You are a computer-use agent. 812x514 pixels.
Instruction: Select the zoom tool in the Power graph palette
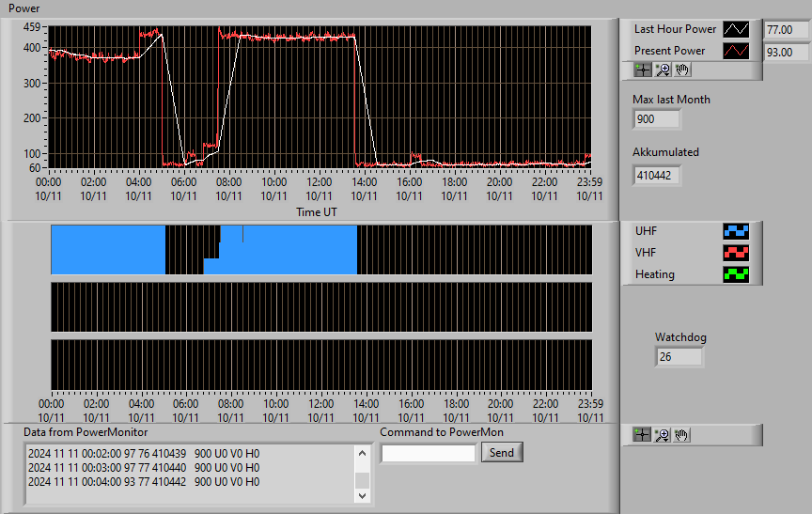click(x=663, y=70)
